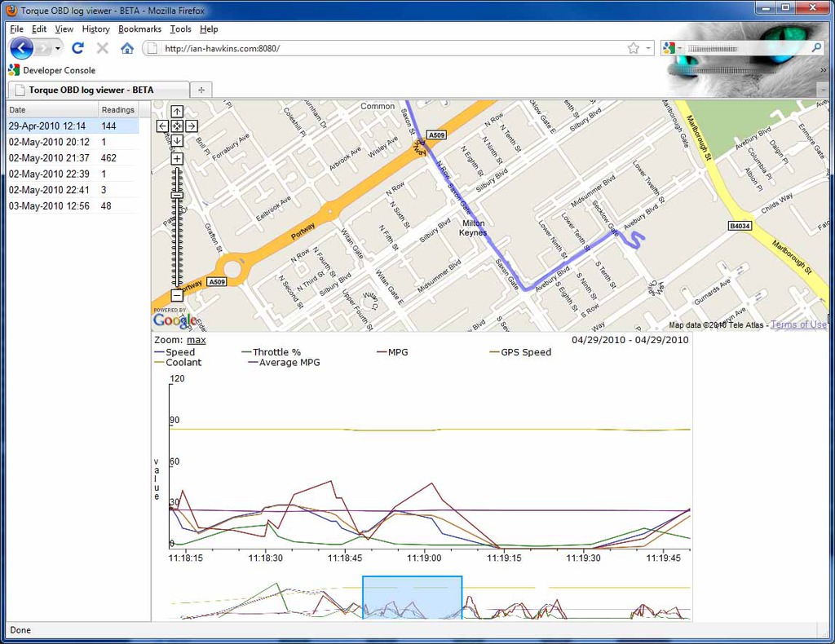Click the map zoom-in plus button
Screen dimensions: 835x644
click(177, 159)
